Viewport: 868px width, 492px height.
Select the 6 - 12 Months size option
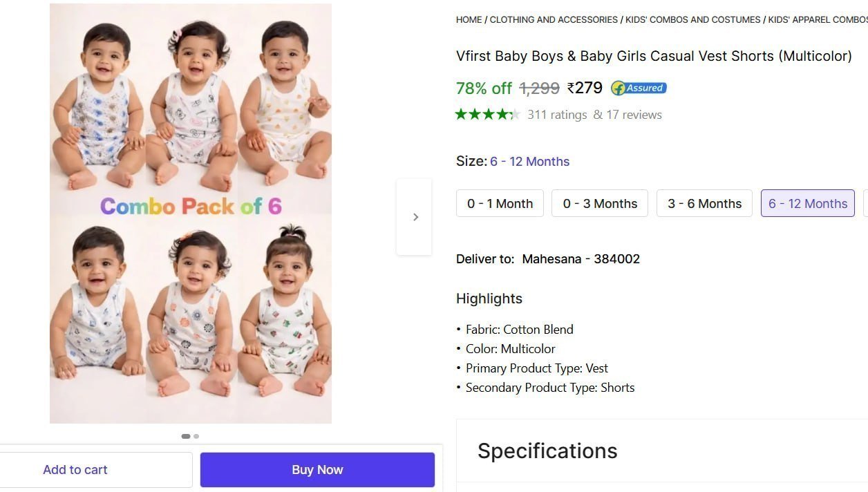point(808,203)
